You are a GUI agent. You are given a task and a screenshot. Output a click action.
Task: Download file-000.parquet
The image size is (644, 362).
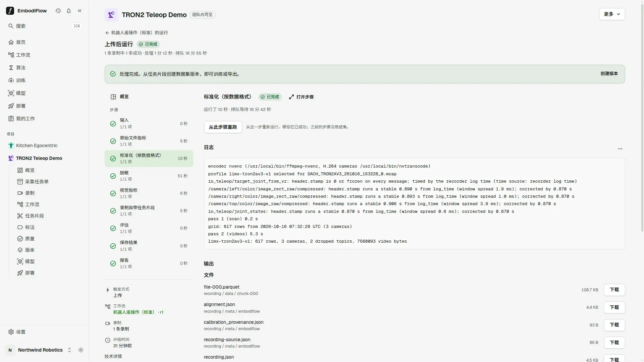[614, 290]
